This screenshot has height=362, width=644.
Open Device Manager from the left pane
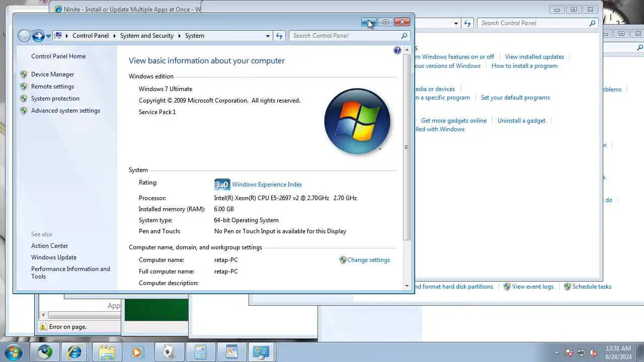coord(52,74)
